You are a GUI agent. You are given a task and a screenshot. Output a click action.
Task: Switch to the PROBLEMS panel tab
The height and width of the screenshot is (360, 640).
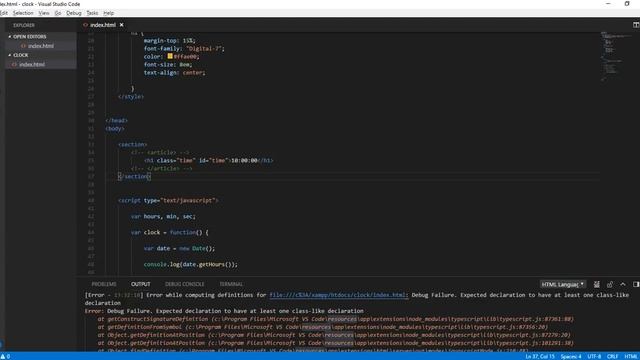pos(104,284)
